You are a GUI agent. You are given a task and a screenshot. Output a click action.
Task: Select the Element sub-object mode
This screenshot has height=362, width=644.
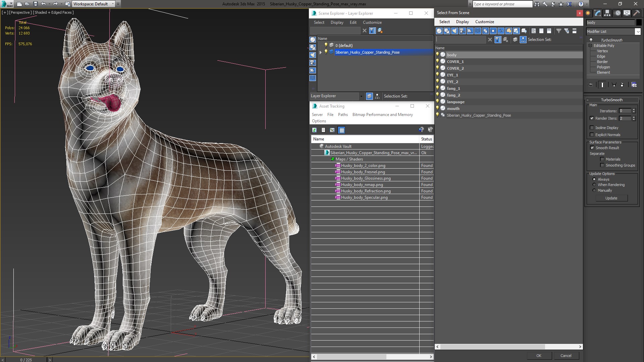tap(603, 72)
